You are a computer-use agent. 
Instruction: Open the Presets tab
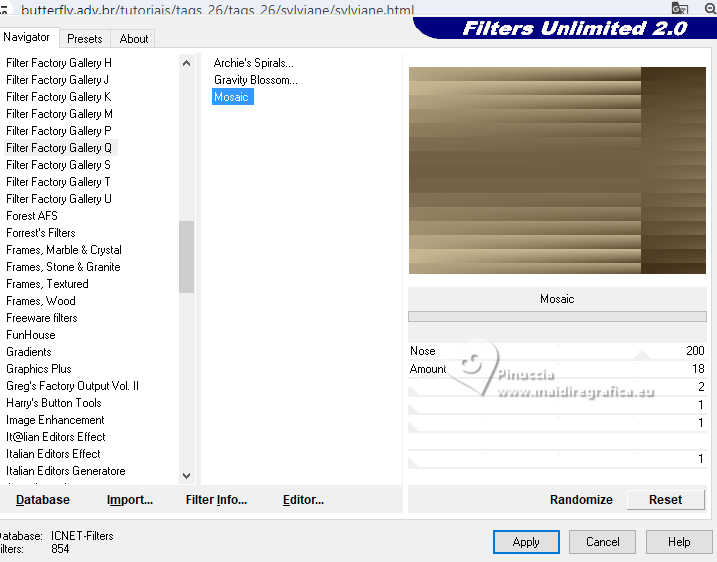[85, 39]
